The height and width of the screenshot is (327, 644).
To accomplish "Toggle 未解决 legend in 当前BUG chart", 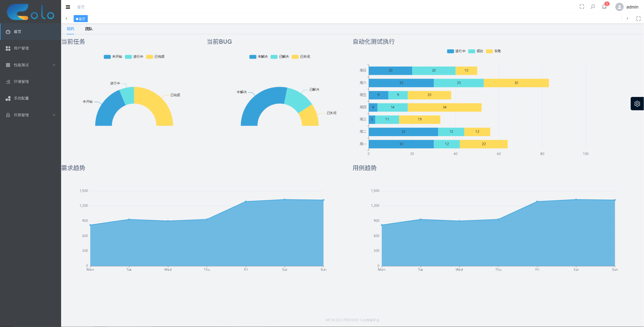I will click(x=259, y=57).
